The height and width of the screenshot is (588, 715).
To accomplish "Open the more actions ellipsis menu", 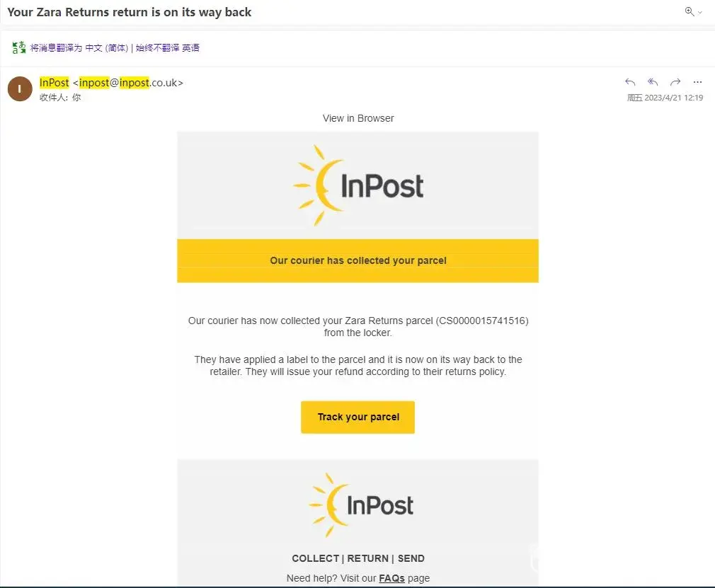I will (x=697, y=82).
